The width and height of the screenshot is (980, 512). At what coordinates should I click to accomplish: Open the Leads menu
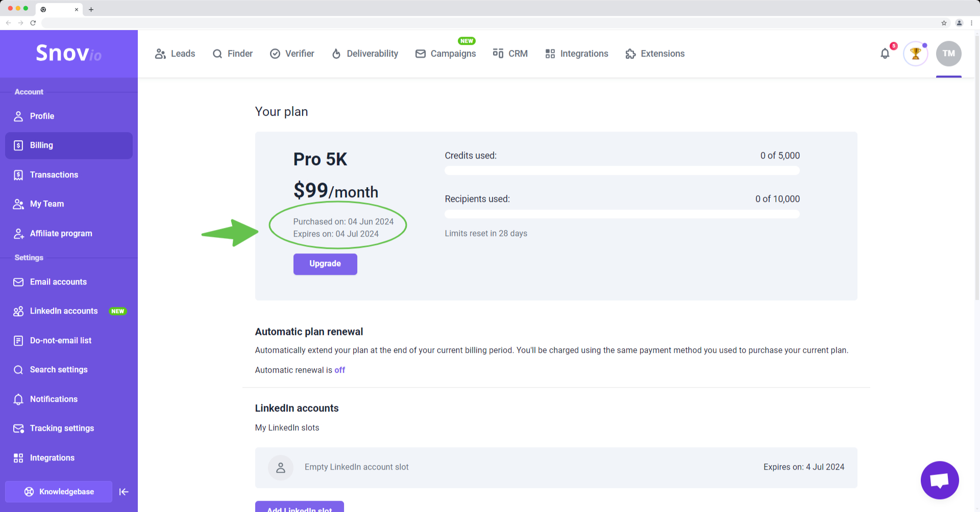pos(175,54)
